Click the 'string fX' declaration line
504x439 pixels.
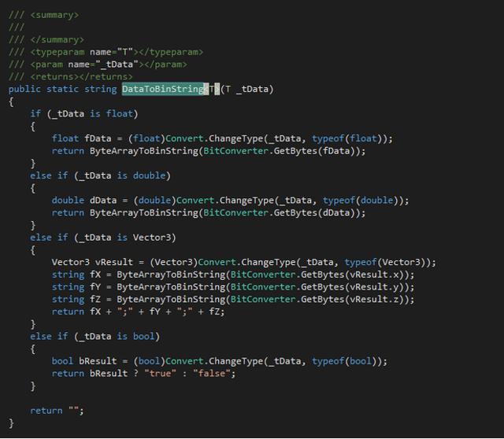[233, 275]
